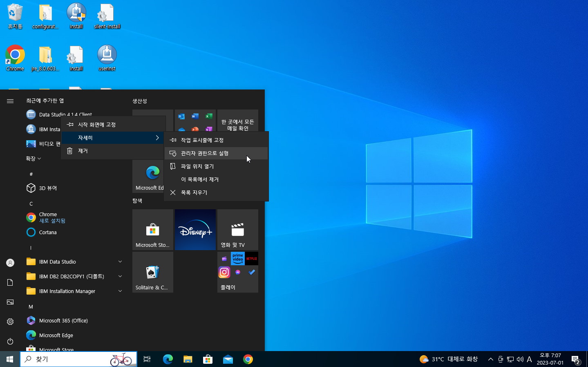Open the 플레이 folder tile
588x367 pixels.
click(x=238, y=272)
